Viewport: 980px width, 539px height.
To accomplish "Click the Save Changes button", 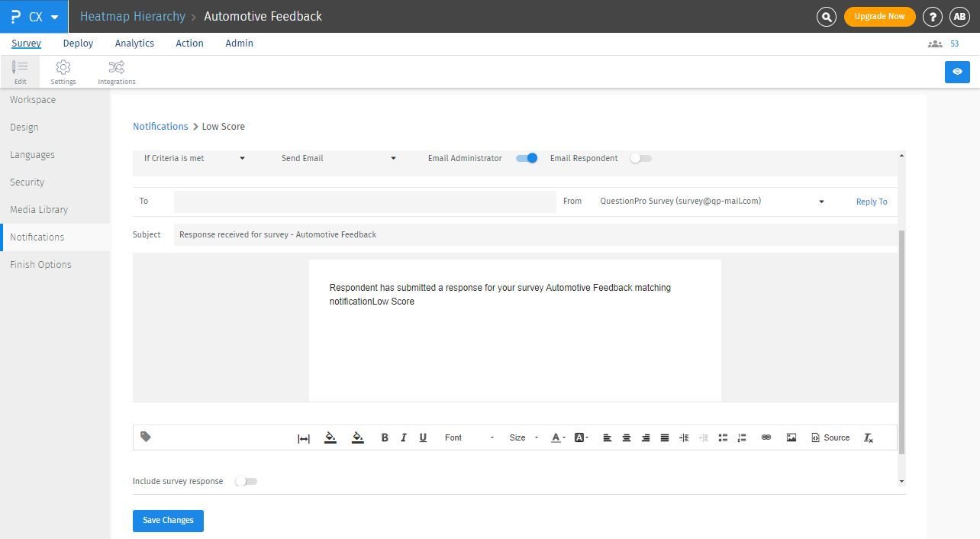I will (168, 521).
